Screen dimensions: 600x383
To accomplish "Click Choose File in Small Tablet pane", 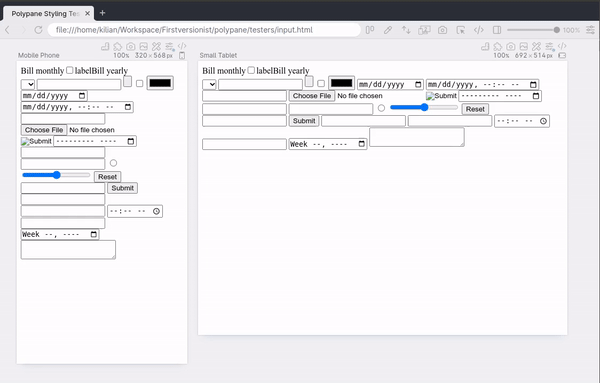I will click(312, 96).
